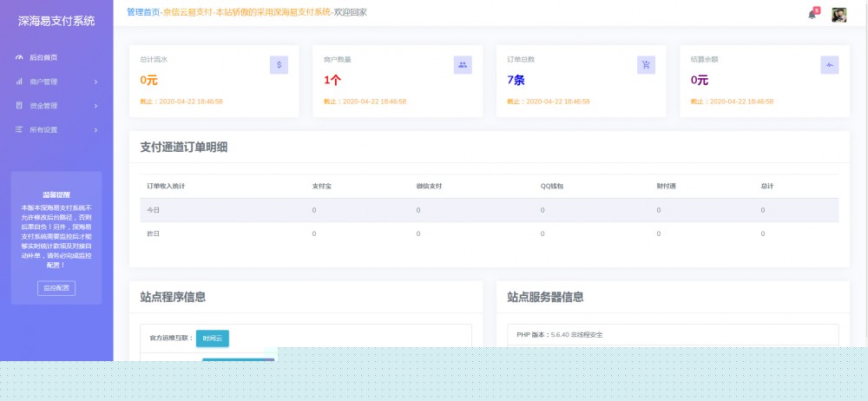Click the document icon beside 资金管理

[x=19, y=106]
